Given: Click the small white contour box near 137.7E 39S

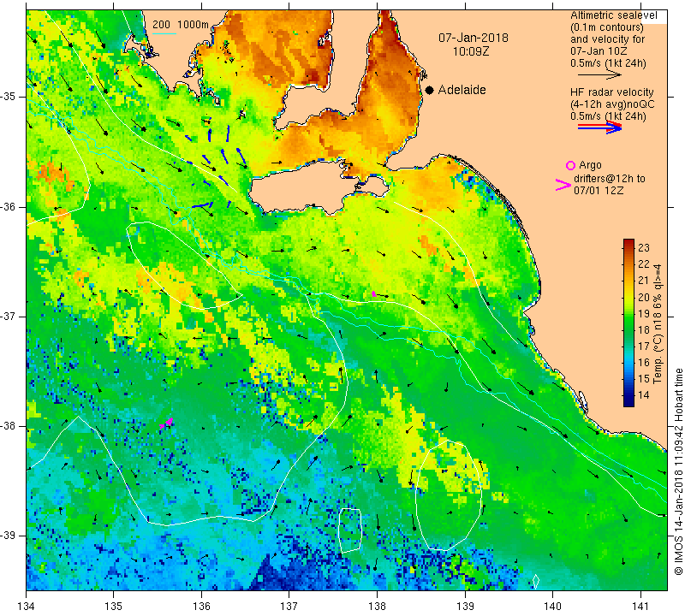Looking at the screenshot, I should [x=350, y=530].
